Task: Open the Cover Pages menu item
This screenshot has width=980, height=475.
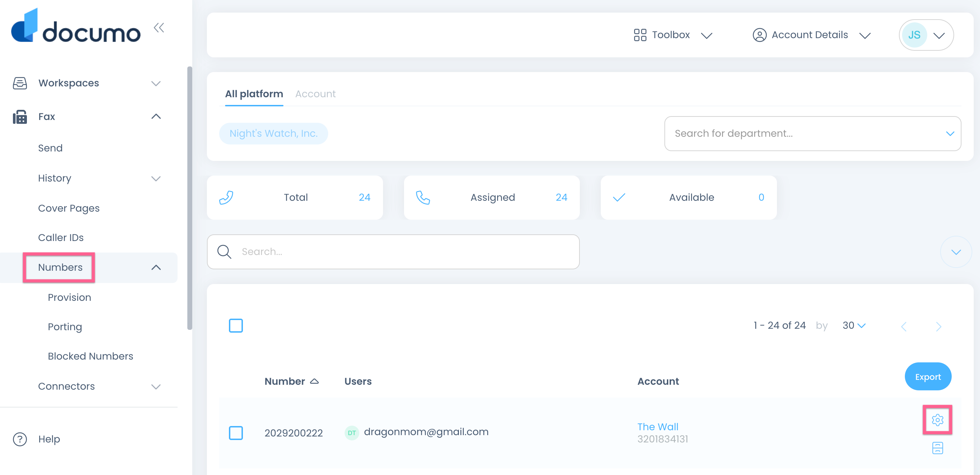Action: click(x=69, y=208)
